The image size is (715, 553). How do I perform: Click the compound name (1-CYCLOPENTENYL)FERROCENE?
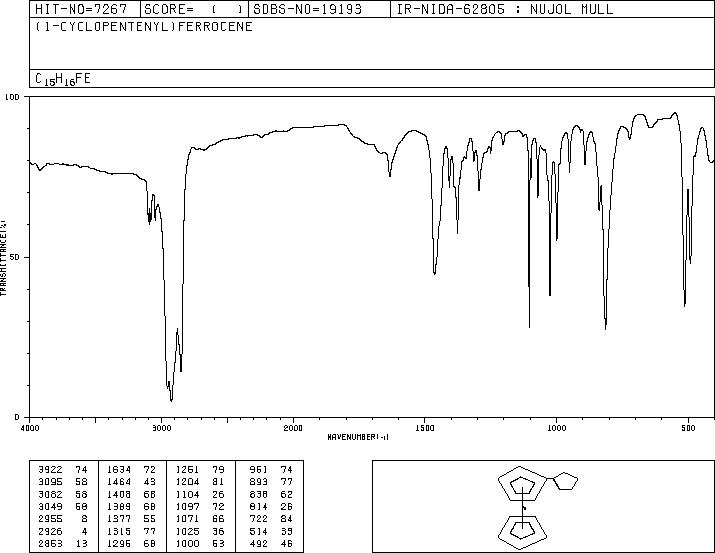click(x=144, y=26)
